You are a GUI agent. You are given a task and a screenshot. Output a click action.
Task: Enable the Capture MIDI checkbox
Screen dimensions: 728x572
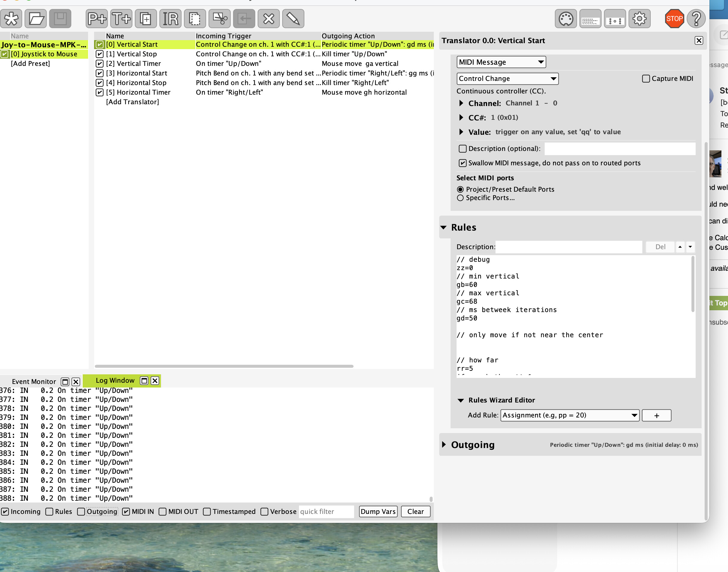tap(646, 79)
